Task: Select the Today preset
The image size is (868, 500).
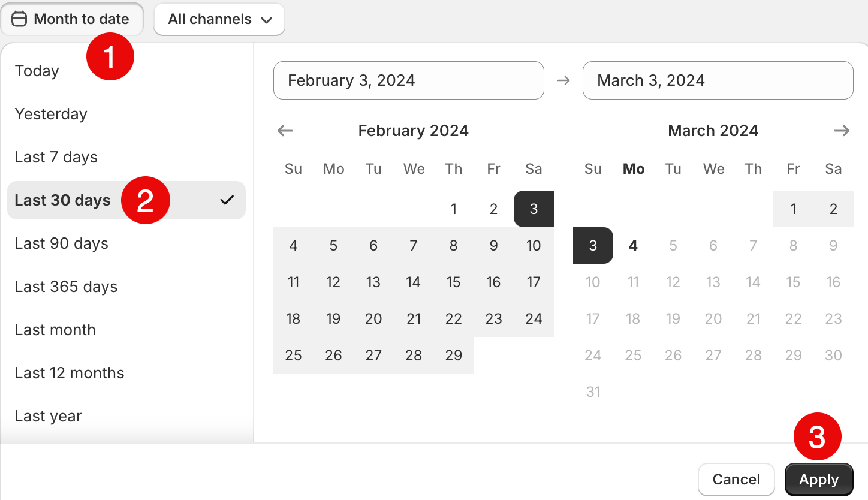Action: click(37, 70)
